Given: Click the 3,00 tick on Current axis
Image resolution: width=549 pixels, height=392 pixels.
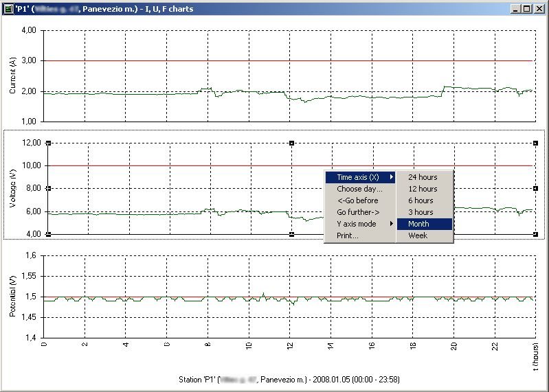Looking at the screenshot, I should (x=29, y=60).
